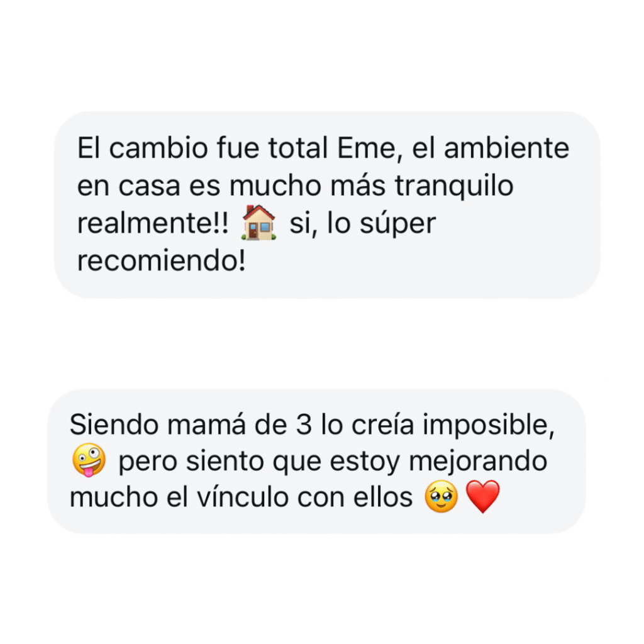Screen dimensions: 644x644
Task: Click the word 'recomiendo!' in the first bubble
Action: [x=162, y=261]
